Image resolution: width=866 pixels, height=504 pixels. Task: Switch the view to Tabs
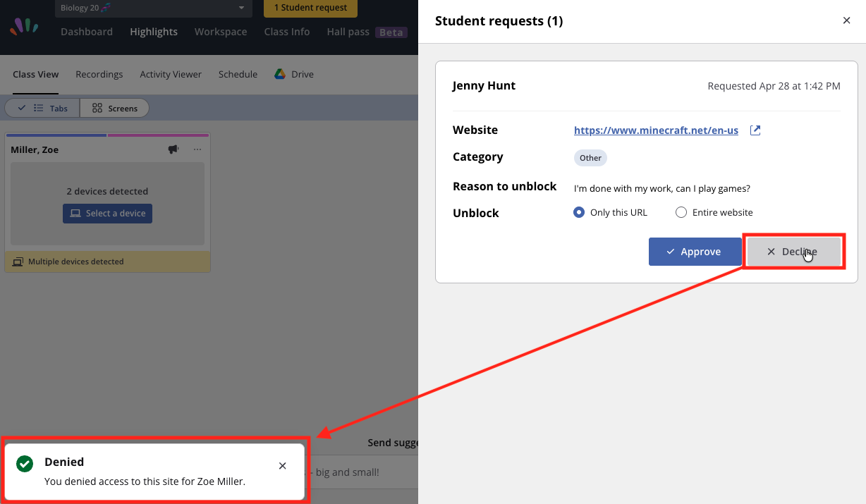[x=42, y=109]
